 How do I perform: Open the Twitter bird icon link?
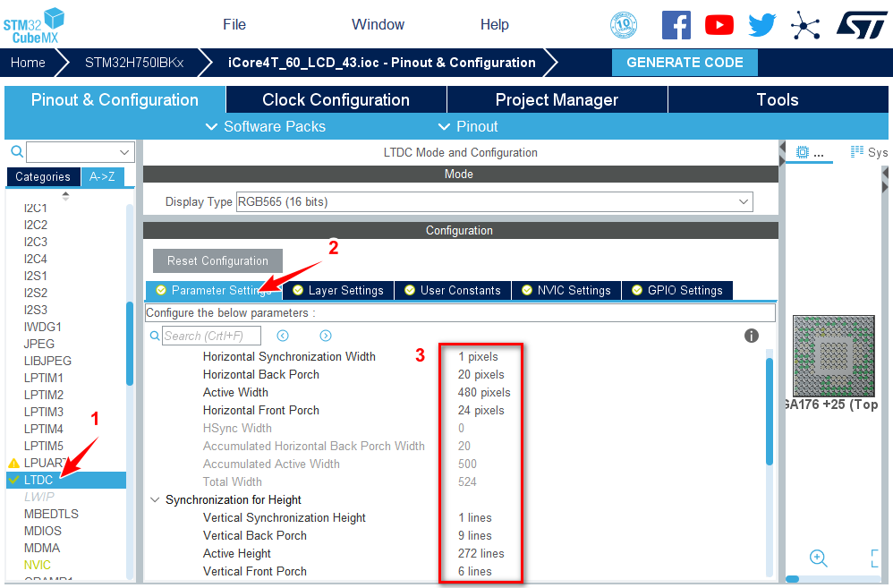click(x=761, y=24)
